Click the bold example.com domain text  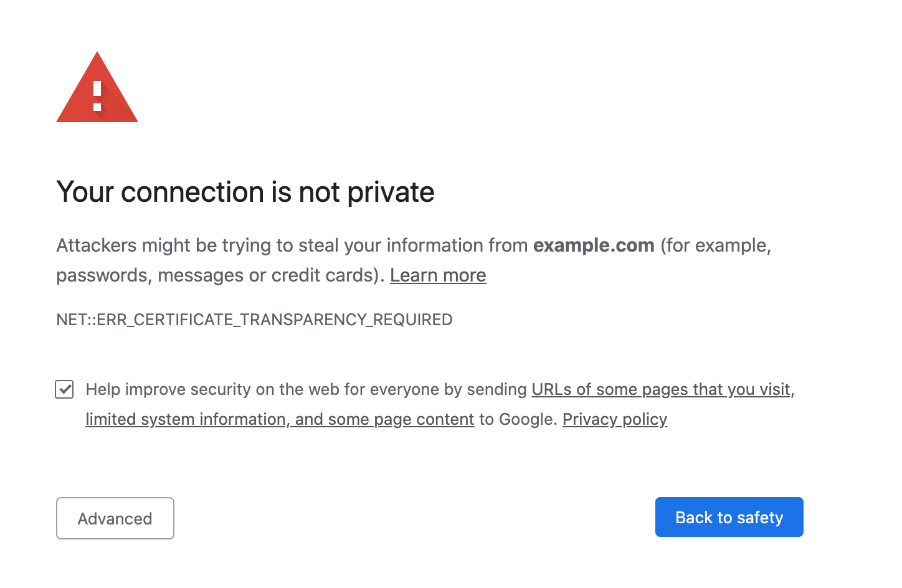click(594, 245)
